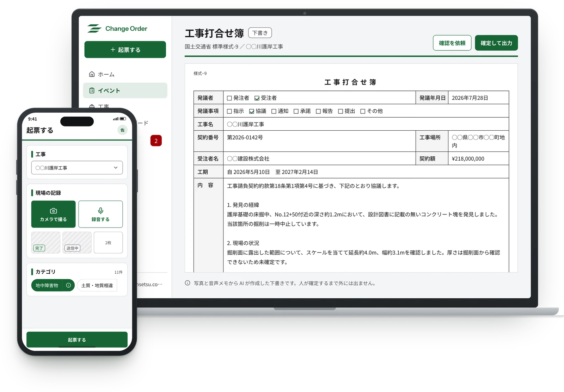564x392 pixels.
Task: Tap 録音する on the phone
Action: pyautogui.click(x=100, y=214)
